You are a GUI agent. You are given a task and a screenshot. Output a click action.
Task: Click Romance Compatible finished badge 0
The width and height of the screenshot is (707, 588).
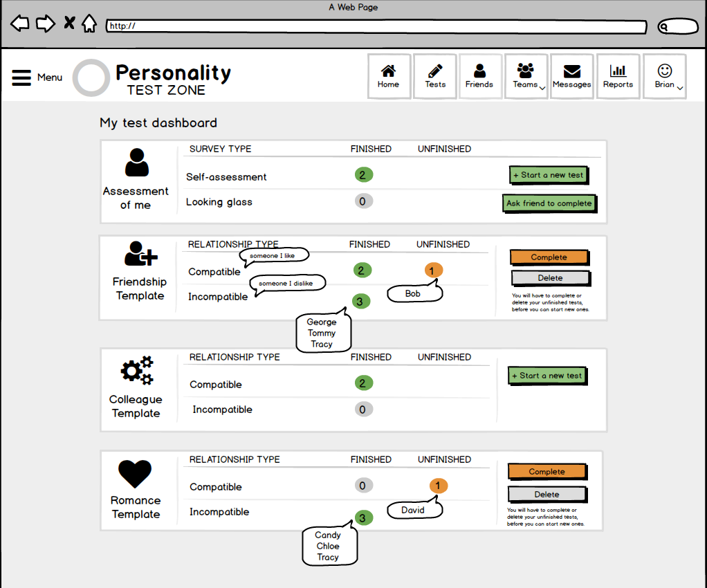tap(363, 486)
